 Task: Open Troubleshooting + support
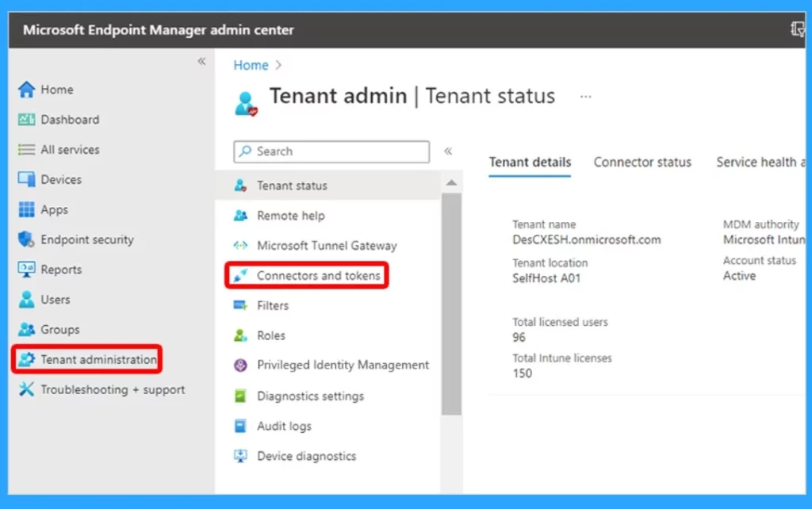coord(113,389)
